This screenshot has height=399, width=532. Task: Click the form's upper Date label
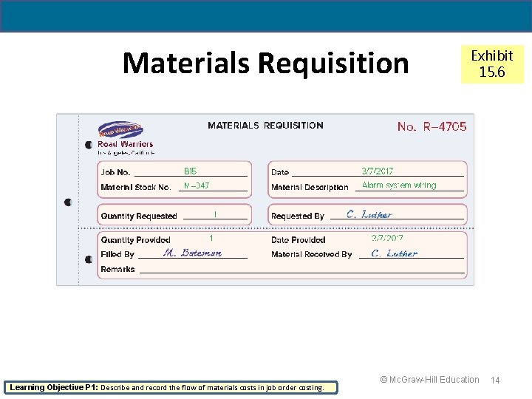(280, 172)
